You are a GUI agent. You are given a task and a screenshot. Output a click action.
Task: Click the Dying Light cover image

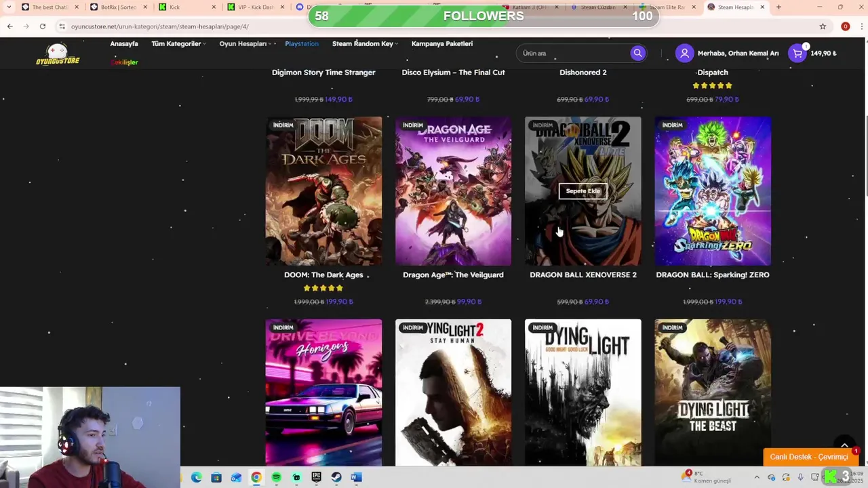click(x=583, y=392)
